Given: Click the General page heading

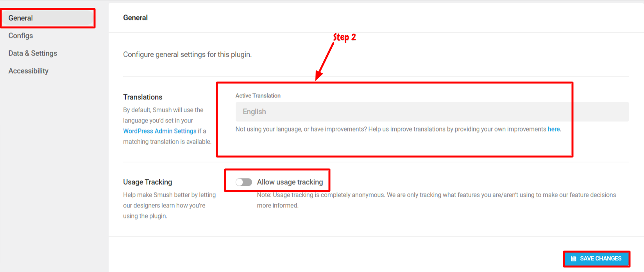Looking at the screenshot, I should point(136,18).
